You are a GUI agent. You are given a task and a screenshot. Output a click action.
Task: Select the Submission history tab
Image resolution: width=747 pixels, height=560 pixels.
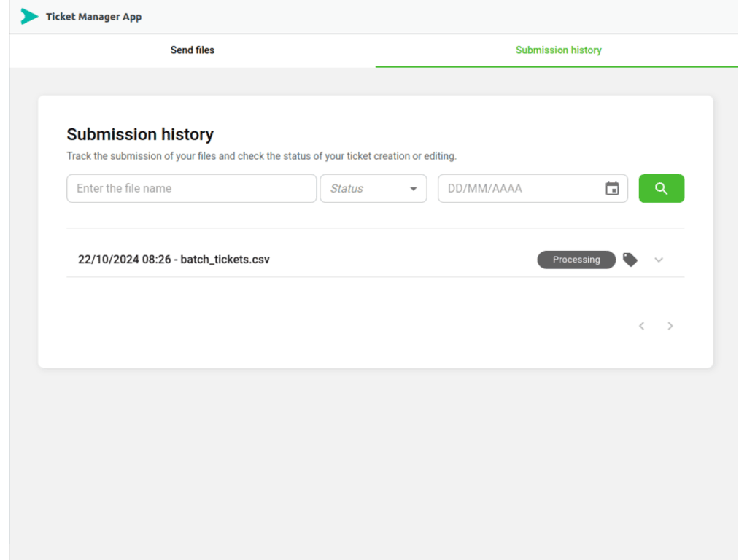coord(558,50)
